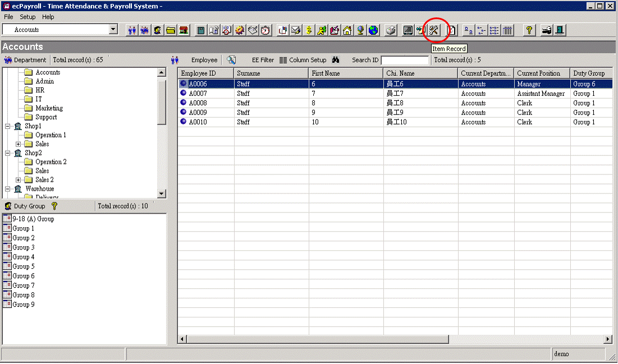
Task: Open the EE Filter
Action: click(263, 60)
